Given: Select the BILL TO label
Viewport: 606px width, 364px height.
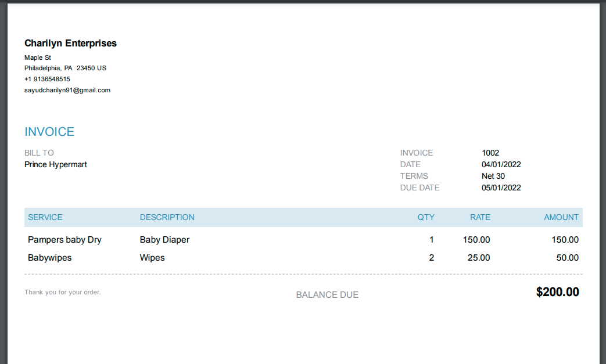Looking at the screenshot, I should point(39,153).
